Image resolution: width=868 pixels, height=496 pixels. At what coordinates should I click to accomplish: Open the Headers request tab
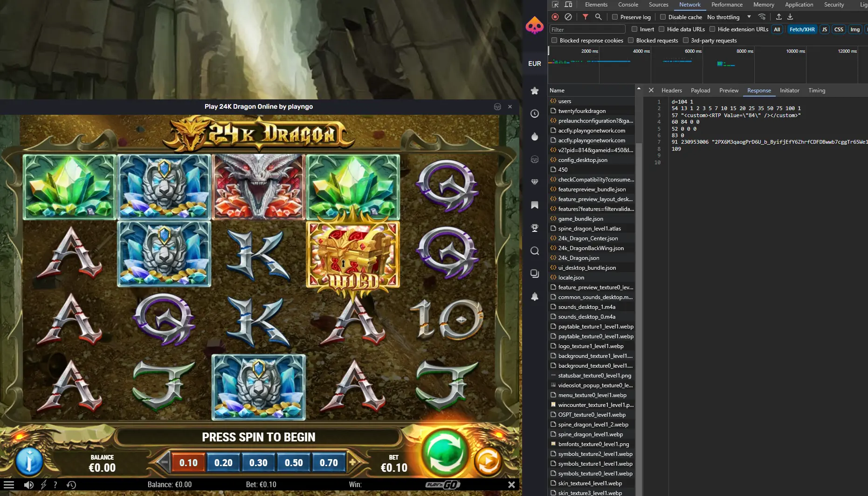pyautogui.click(x=671, y=91)
